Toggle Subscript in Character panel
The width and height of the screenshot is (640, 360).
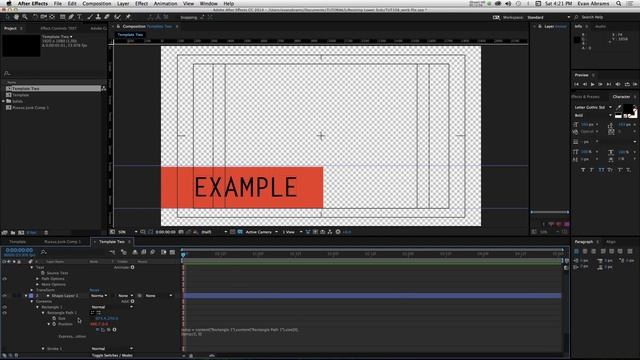[629, 170]
